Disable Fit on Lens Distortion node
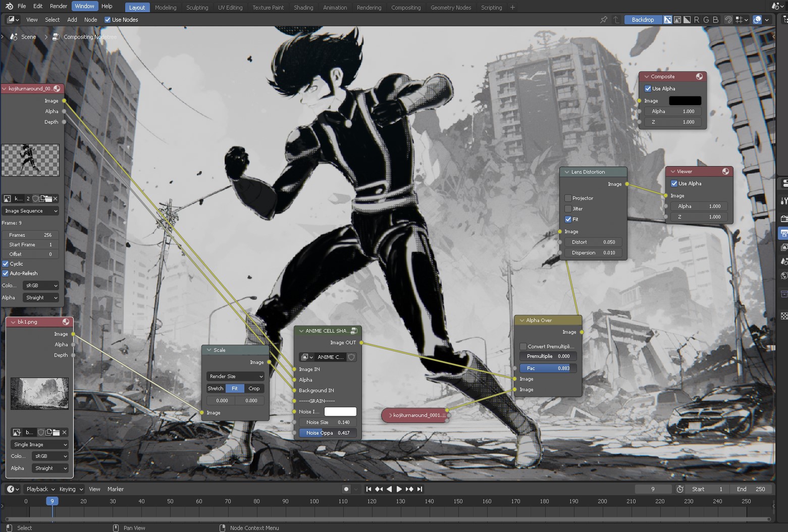The image size is (788, 532). 568,219
